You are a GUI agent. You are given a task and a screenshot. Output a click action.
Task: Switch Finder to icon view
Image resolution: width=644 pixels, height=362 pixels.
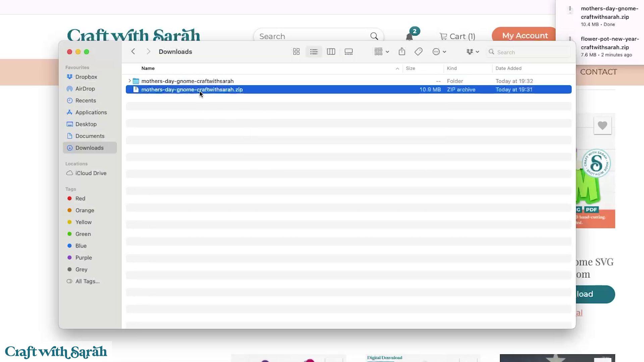(x=296, y=52)
